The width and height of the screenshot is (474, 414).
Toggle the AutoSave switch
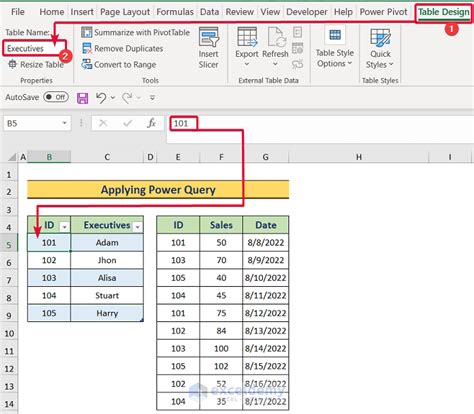coord(56,97)
